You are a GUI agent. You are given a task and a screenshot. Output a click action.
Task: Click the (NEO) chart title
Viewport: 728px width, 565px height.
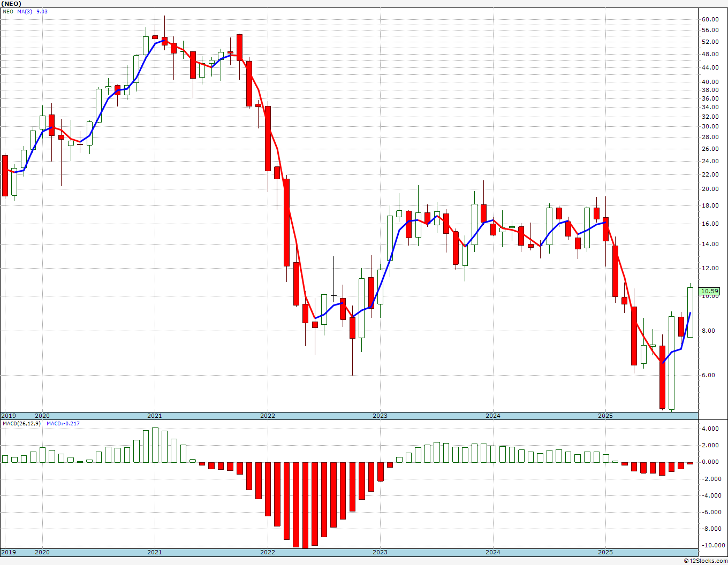pos(11,3)
